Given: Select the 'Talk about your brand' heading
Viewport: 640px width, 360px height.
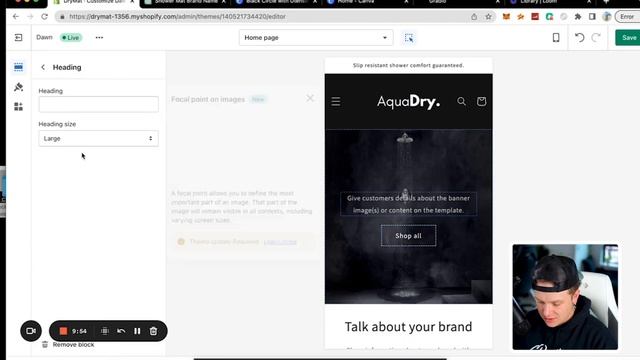Looking at the screenshot, I should [408, 327].
